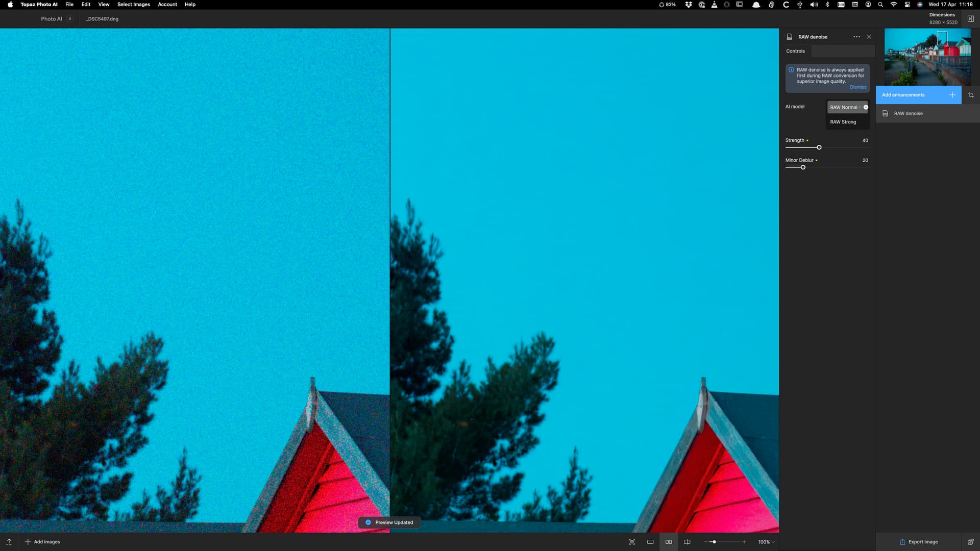Select the RAW Strong model option

pyautogui.click(x=843, y=122)
